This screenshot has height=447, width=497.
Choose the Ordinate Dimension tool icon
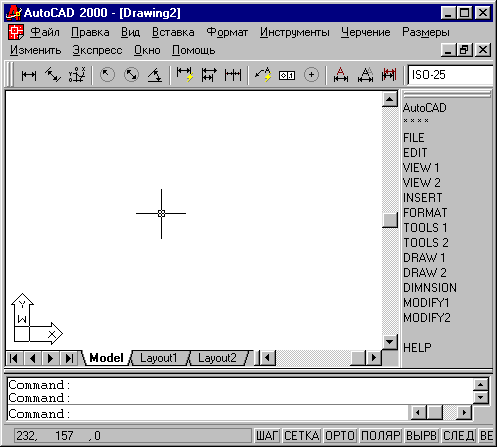tap(77, 75)
